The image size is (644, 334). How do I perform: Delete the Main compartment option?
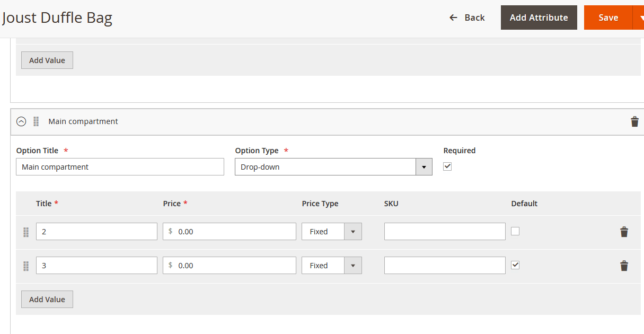(634, 121)
